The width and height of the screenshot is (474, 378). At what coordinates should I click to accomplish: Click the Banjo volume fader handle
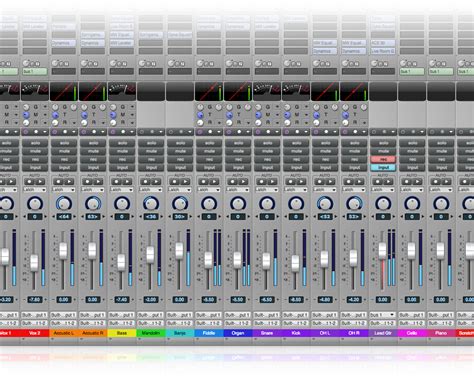[x=179, y=251]
